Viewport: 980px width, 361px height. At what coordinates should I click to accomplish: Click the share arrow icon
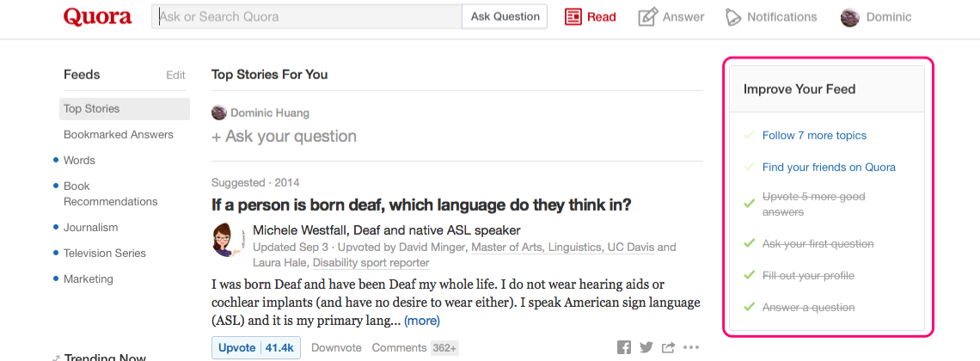pos(669,347)
